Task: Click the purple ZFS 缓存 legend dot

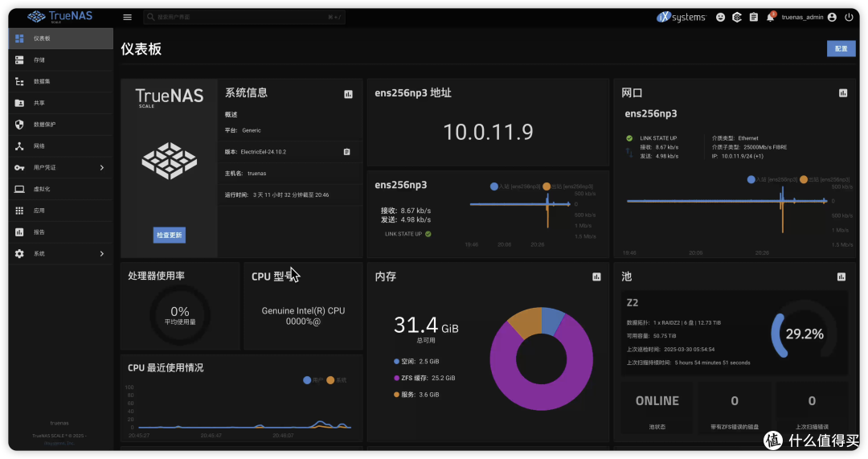Action: [x=396, y=378]
